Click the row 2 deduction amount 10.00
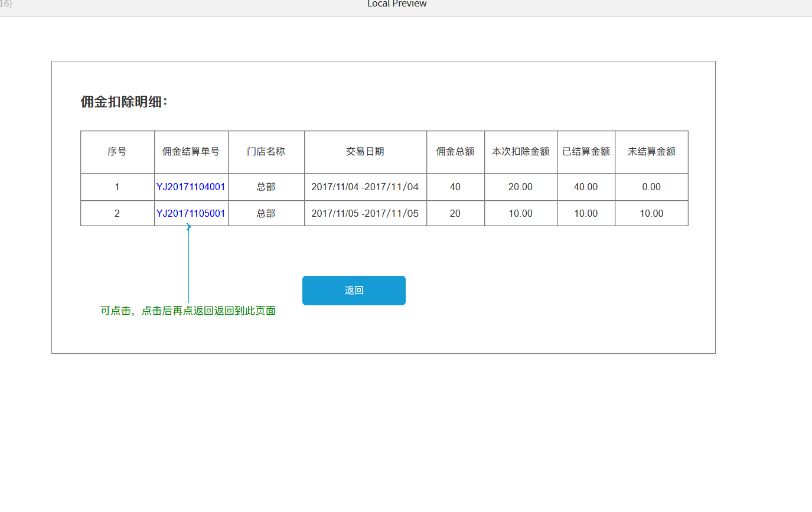The image size is (812, 512). tap(520, 213)
